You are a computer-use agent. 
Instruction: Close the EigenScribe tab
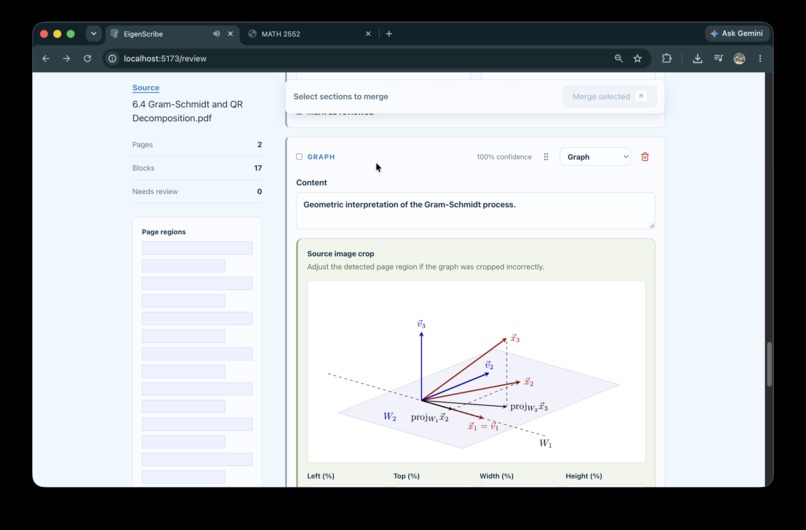[230, 34]
